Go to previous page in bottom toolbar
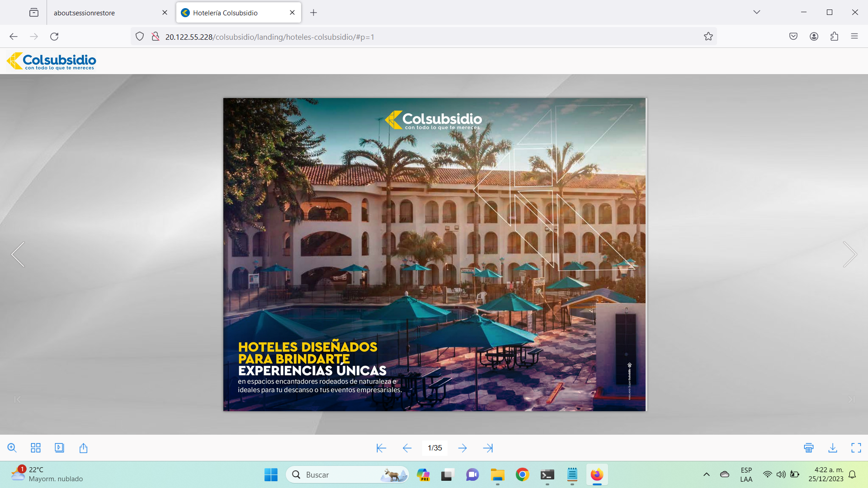868x488 pixels. (x=407, y=448)
